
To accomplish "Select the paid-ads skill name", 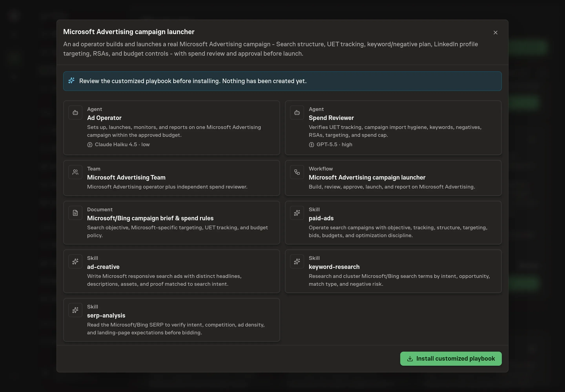I will click(x=321, y=218).
